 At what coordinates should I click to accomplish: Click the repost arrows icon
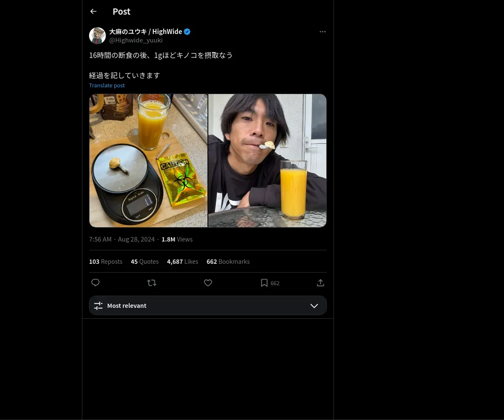tap(152, 283)
